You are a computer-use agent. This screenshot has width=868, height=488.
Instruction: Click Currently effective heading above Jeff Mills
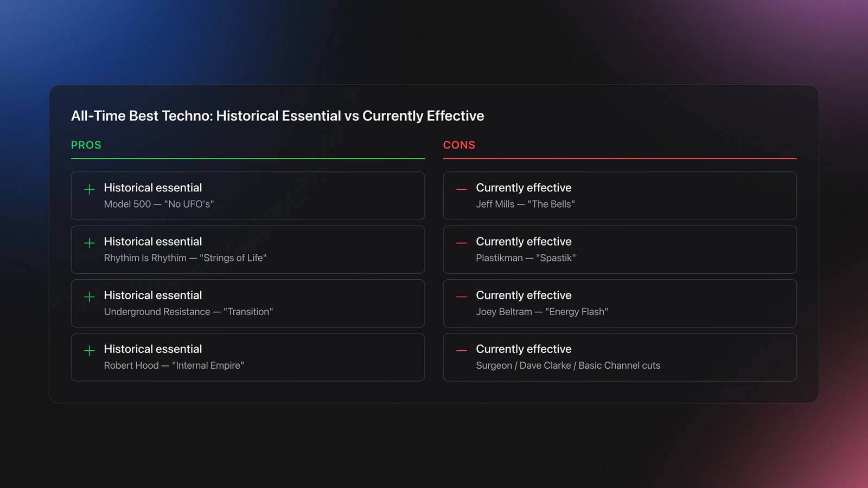[524, 188]
